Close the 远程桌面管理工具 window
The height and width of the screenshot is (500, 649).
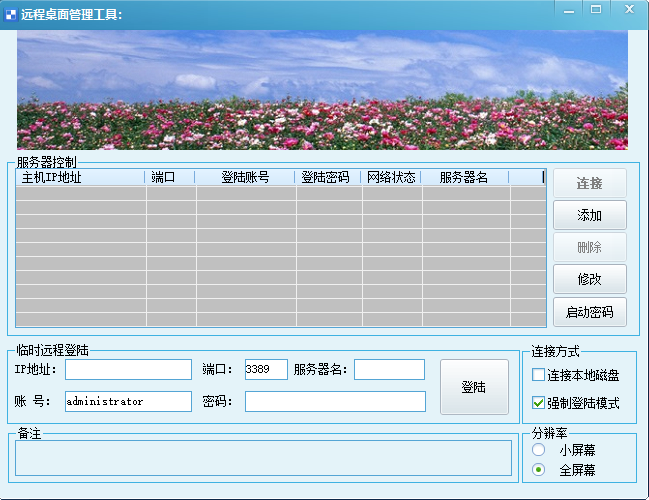pyautogui.click(x=630, y=10)
